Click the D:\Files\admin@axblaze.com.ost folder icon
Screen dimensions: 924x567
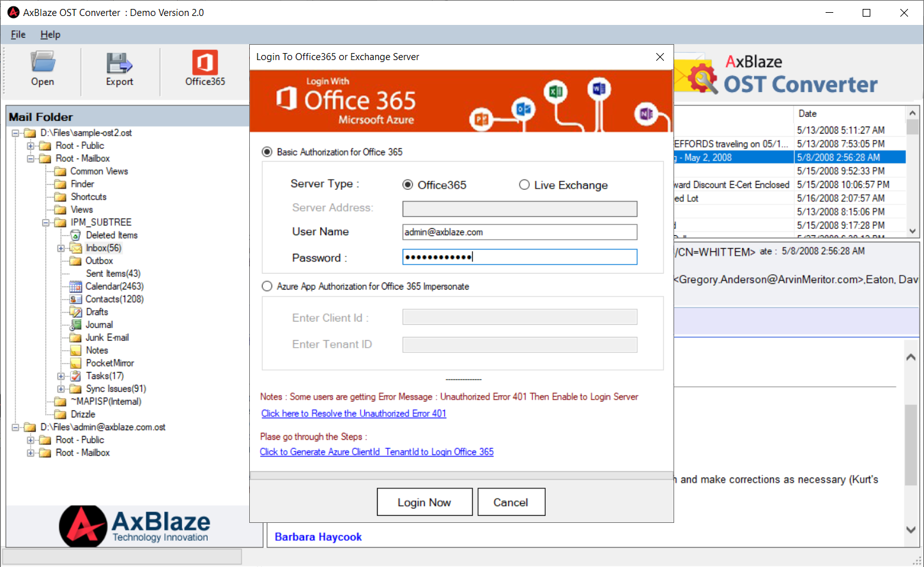(29, 427)
